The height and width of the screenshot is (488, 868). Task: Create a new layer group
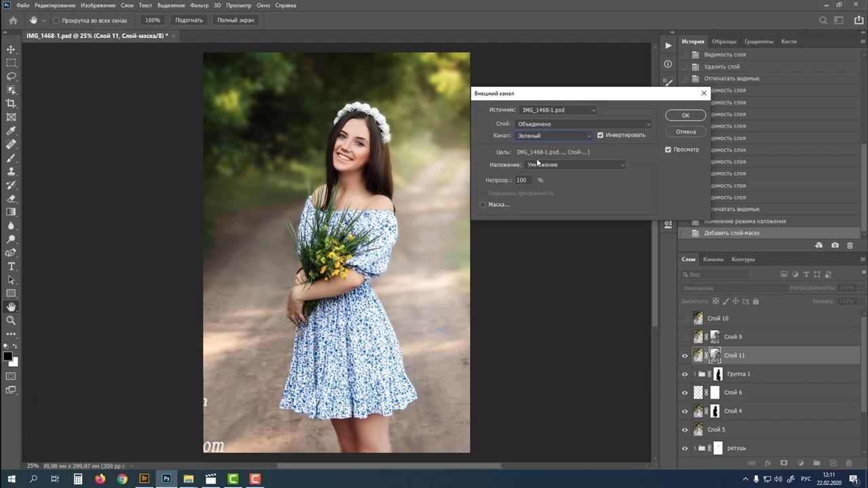coord(816,464)
